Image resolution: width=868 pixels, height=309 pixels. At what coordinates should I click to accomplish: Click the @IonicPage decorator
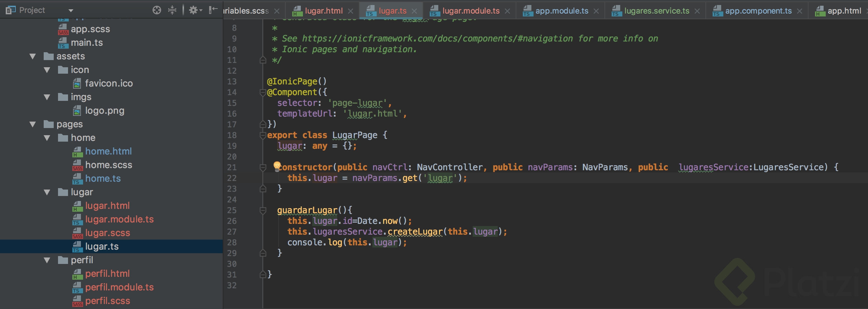tap(296, 82)
